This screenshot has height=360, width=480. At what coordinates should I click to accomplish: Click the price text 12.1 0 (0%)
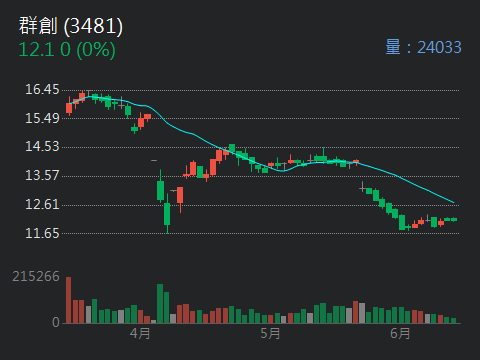click(x=67, y=50)
